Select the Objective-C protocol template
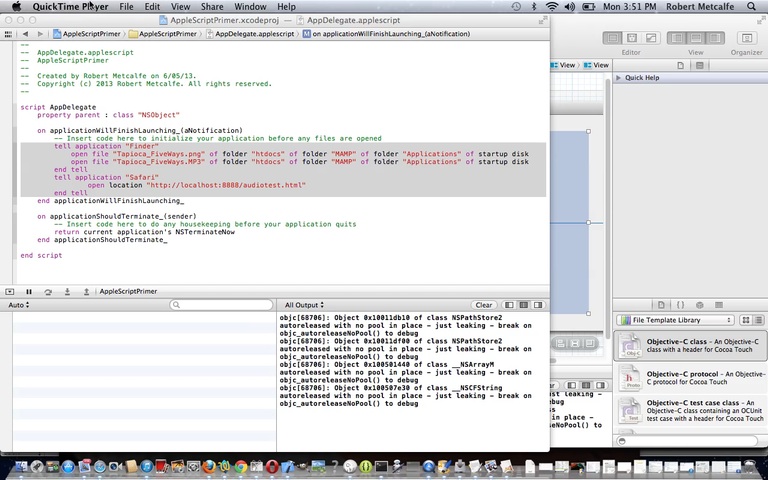The image size is (768, 480). (691, 378)
